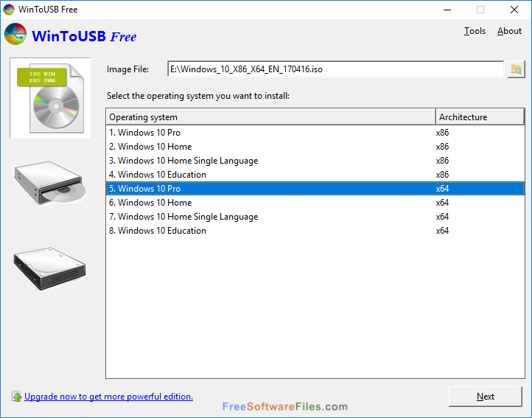Open the About menu

pyautogui.click(x=509, y=31)
